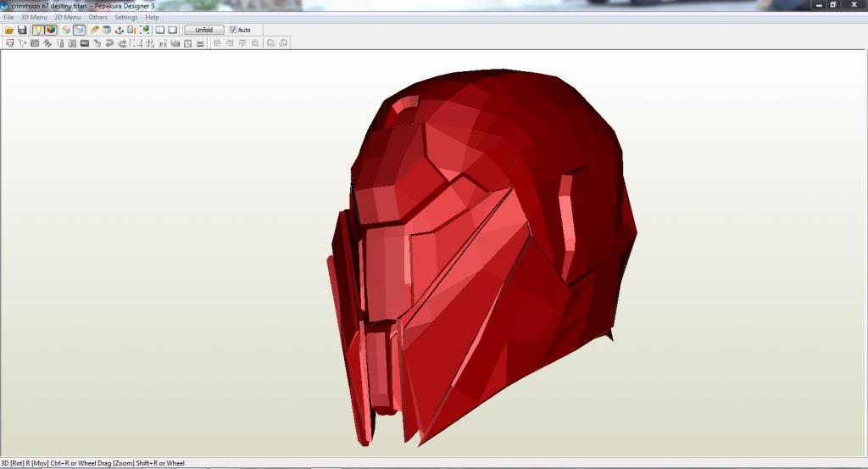Click the align-top icon in greyed group
The height and width of the screenshot is (469, 868).
pos(242,43)
